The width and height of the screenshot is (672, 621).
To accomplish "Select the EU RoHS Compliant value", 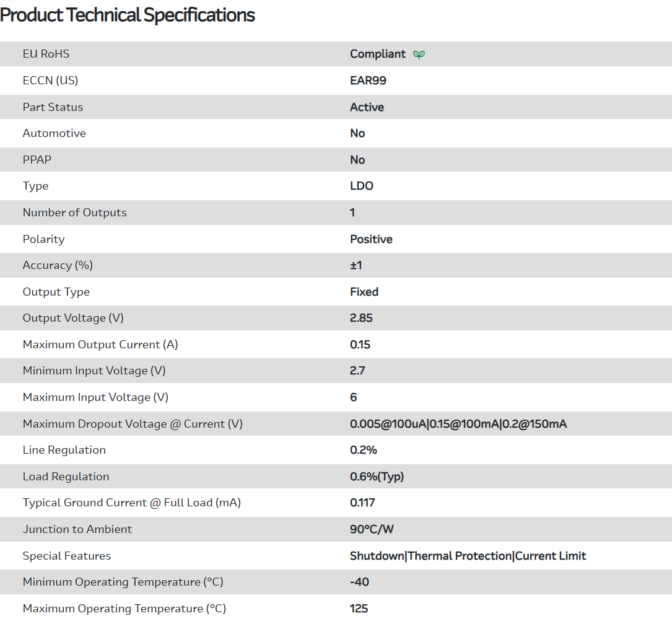I will click(x=378, y=54).
